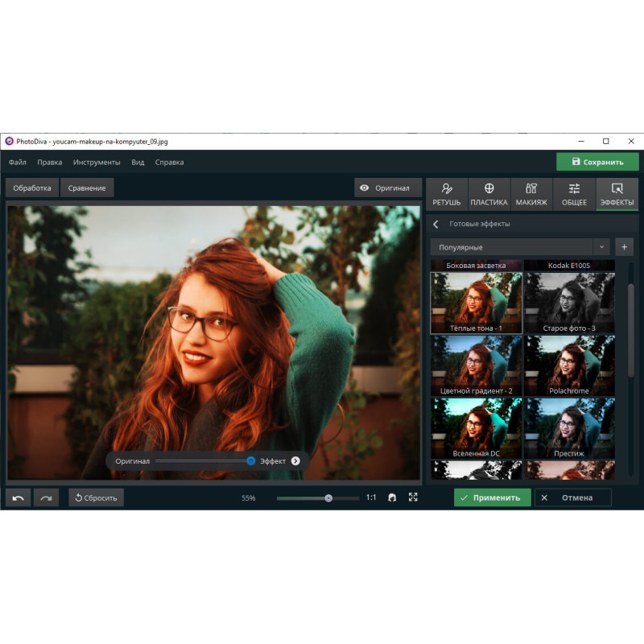Viewport: 644px width, 644px height.
Task: Go back using Готовые эффекты arrow
Action: (436, 224)
